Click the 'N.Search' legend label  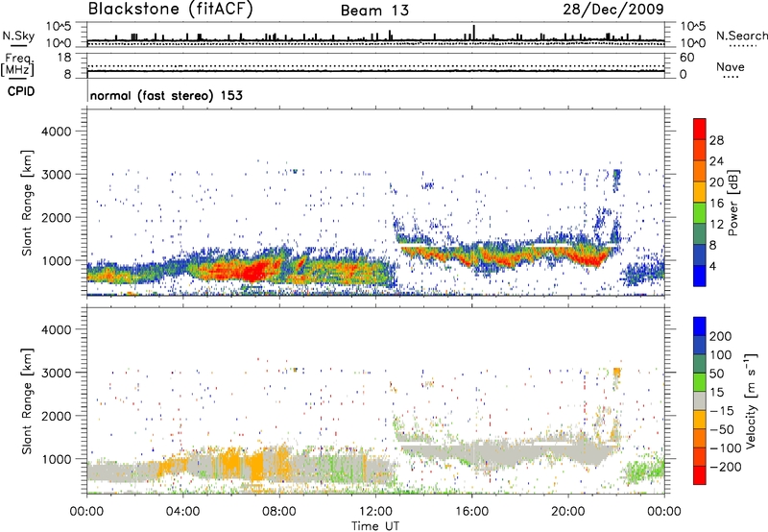point(741,36)
